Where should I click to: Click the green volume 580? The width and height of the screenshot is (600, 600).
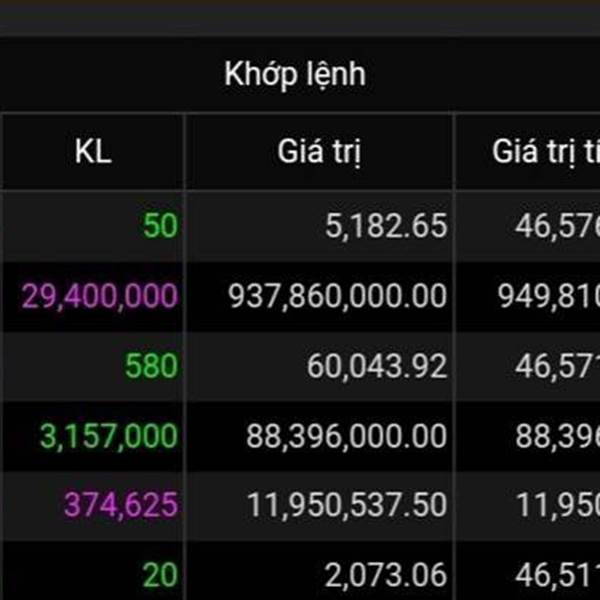[x=151, y=366]
